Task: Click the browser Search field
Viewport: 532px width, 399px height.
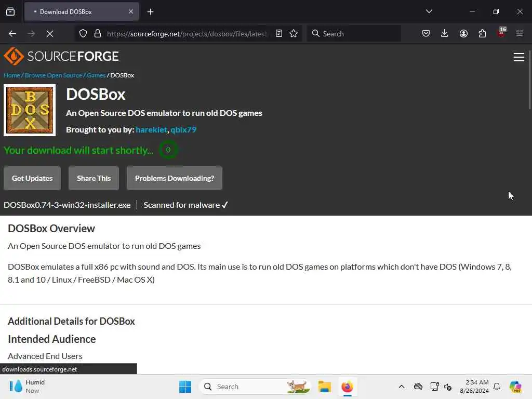Action: [x=353, y=34]
